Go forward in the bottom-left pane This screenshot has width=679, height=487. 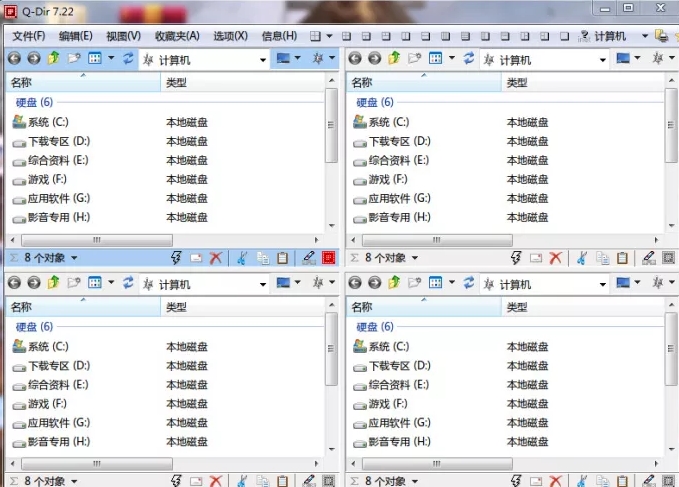point(34,283)
